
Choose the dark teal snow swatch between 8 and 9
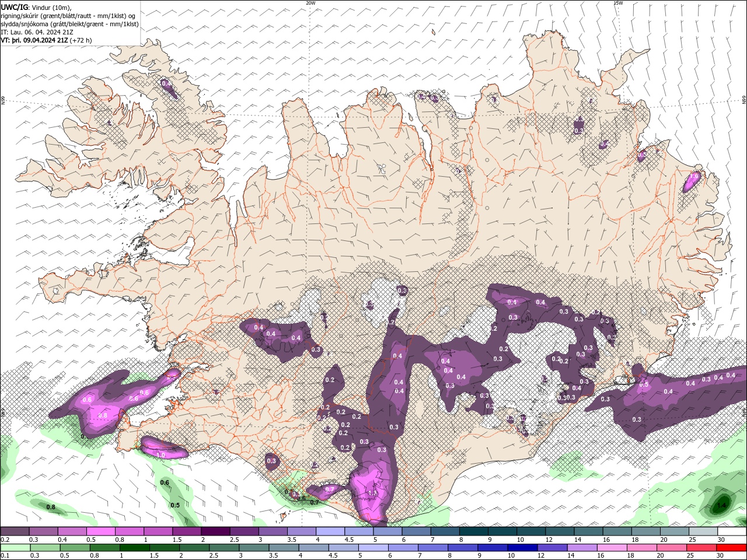[473, 531]
